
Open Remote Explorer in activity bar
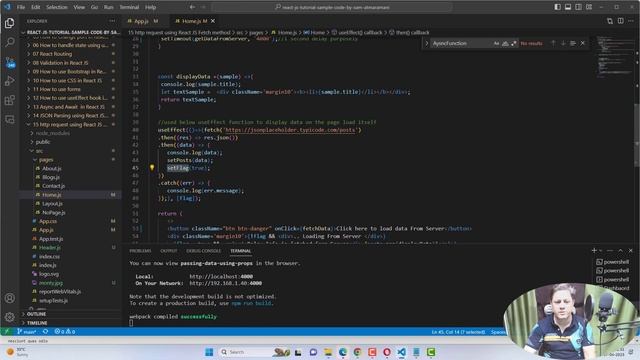9,119
